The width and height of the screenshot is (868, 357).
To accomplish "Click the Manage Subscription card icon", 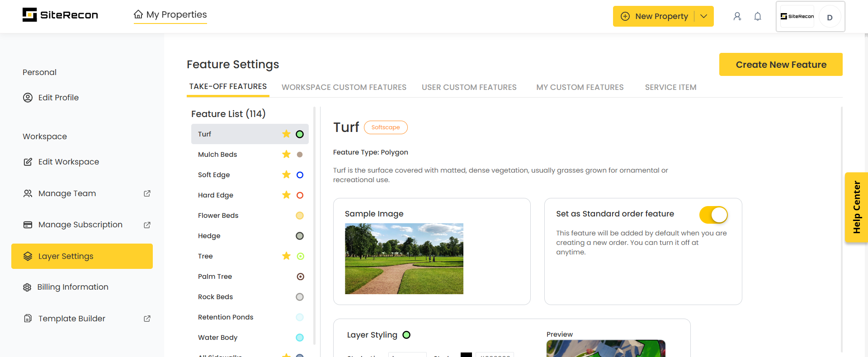I will click(28, 225).
